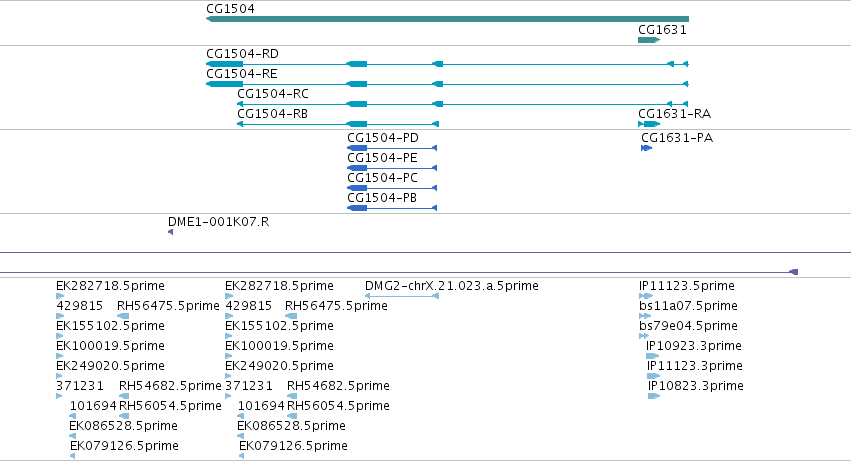Click the CG1504-RB transcript label
851x461 pixels.
point(272,114)
